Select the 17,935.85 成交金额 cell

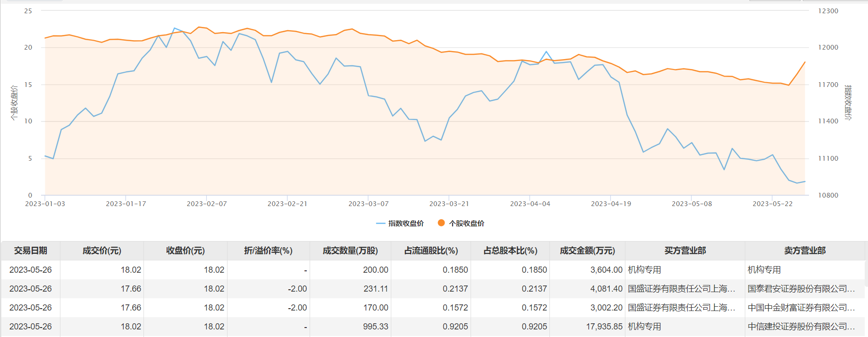coord(604,327)
